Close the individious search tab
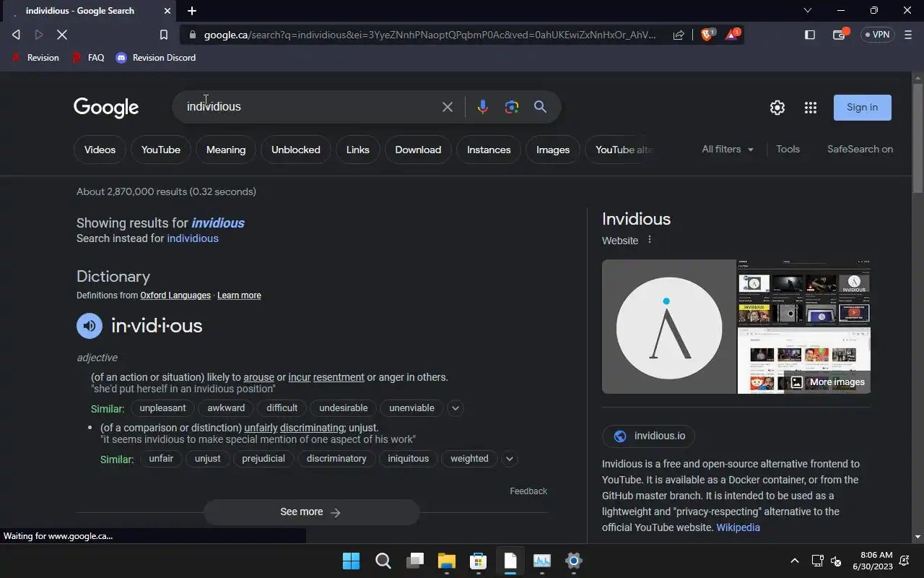Screen dimensions: 924x578 coord(167,11)
